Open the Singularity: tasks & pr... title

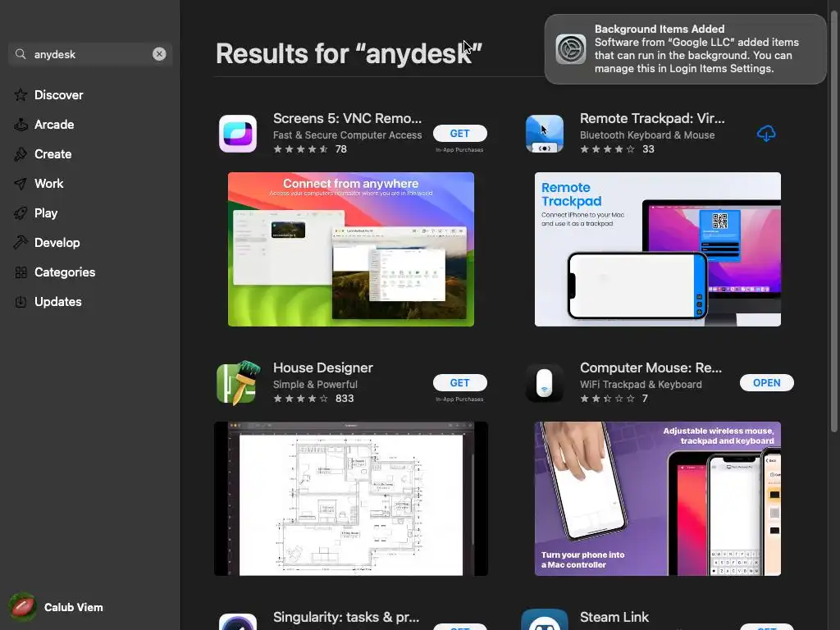point(346,617)
